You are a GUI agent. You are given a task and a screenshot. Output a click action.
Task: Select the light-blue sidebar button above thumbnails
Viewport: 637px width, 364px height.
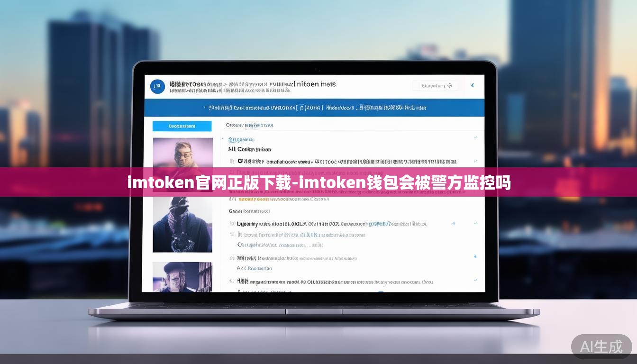tap(182, 126)
